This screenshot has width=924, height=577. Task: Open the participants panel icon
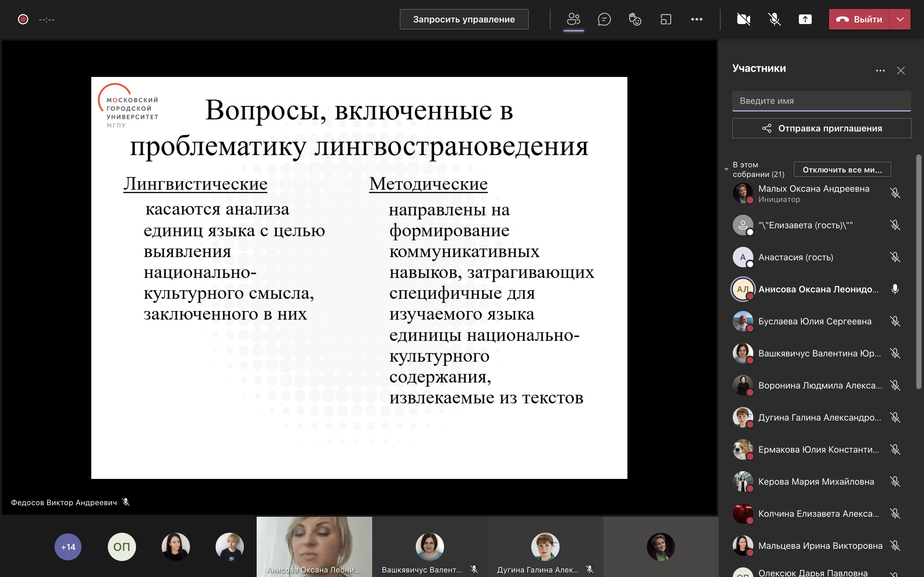(574, 19)
